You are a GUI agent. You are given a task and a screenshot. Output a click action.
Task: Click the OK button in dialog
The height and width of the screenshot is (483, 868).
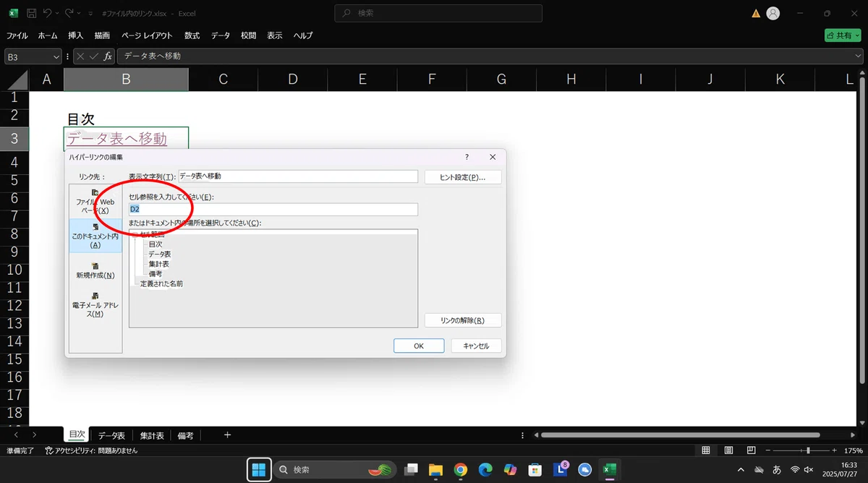tap(419, 346)
